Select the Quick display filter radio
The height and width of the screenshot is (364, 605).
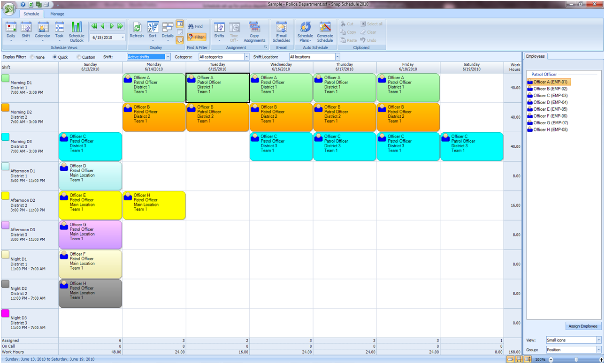click(x=55, y=57)
